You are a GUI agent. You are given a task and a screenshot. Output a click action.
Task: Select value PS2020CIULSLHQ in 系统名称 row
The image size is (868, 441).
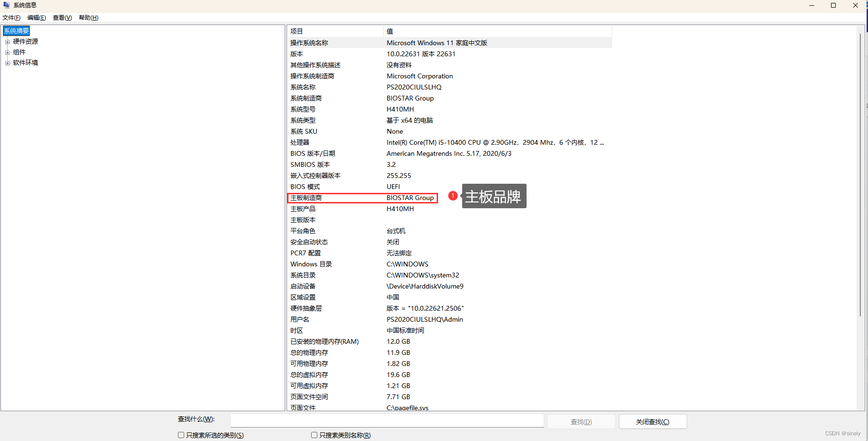(x=414, y=87)
